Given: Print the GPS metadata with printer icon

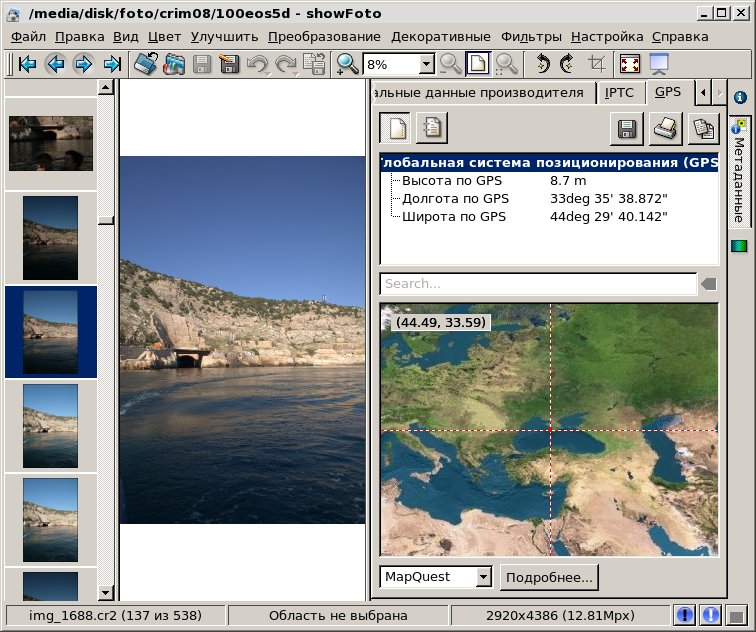Looking at the screenshot, I should (665, 128).
